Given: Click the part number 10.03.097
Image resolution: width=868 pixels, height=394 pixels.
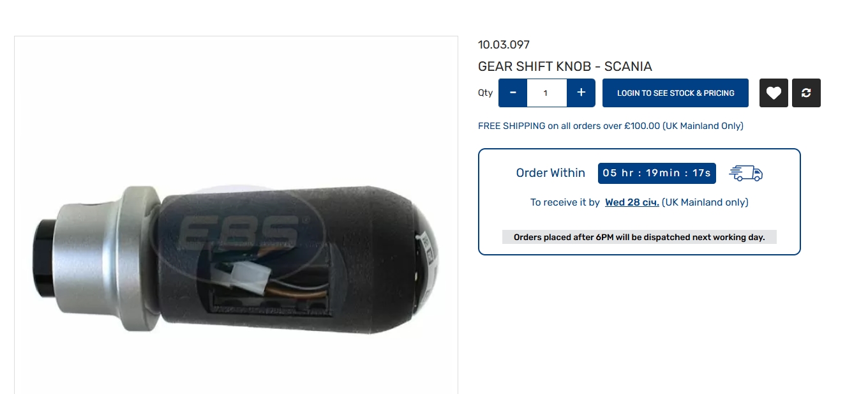Looking at the screenshot, I should 504,45.
